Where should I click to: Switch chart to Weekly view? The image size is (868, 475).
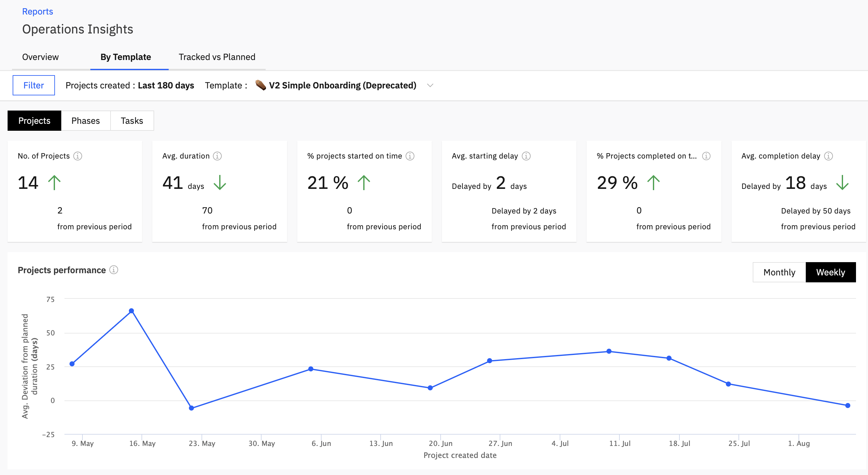[830, 272]
